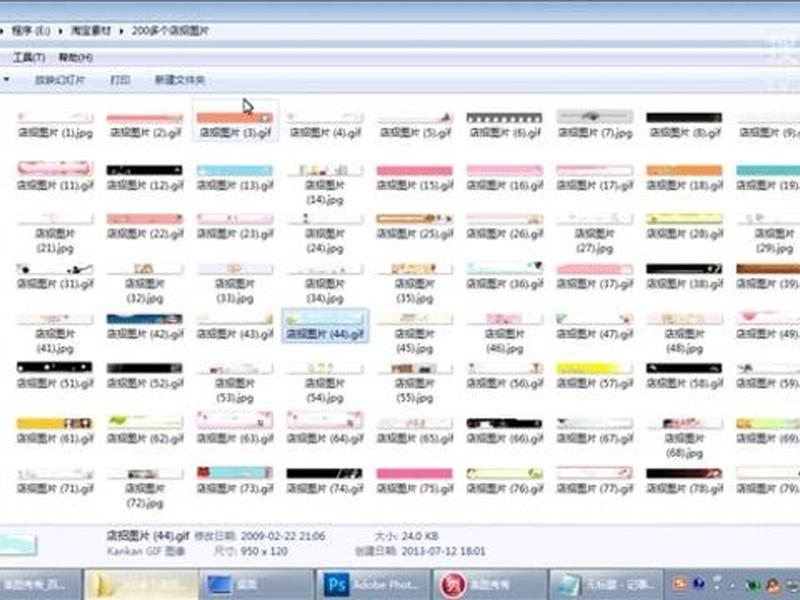Select the dark blue 店招图片 (42).gif icon

(145, 319)
